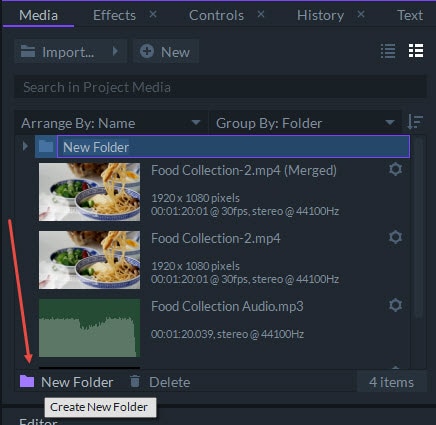The height and width of the screenshot is (425, 436).
Task: Switch to the Effects tab
Action: pos(114,15)
